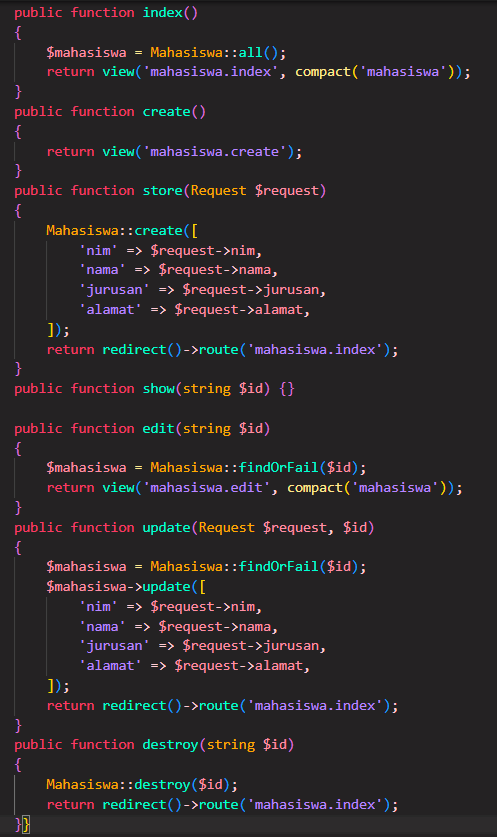Click the 'index' function name
The height and width of the screenshot is (837, 497).
point(163,12)
